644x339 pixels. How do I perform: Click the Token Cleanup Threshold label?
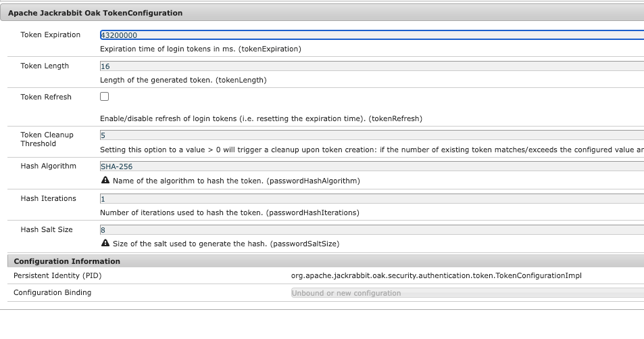[x=47, y=139]
